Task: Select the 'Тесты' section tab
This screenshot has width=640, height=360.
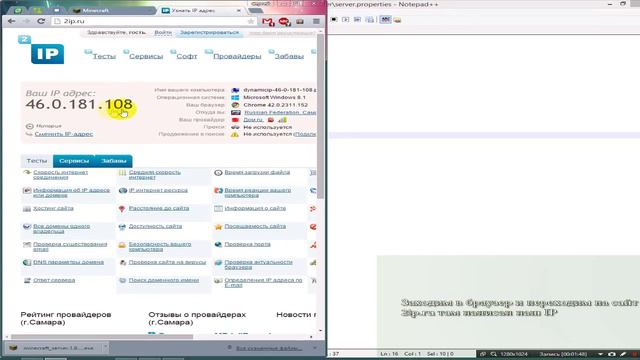Action: (x=37, y=161)
